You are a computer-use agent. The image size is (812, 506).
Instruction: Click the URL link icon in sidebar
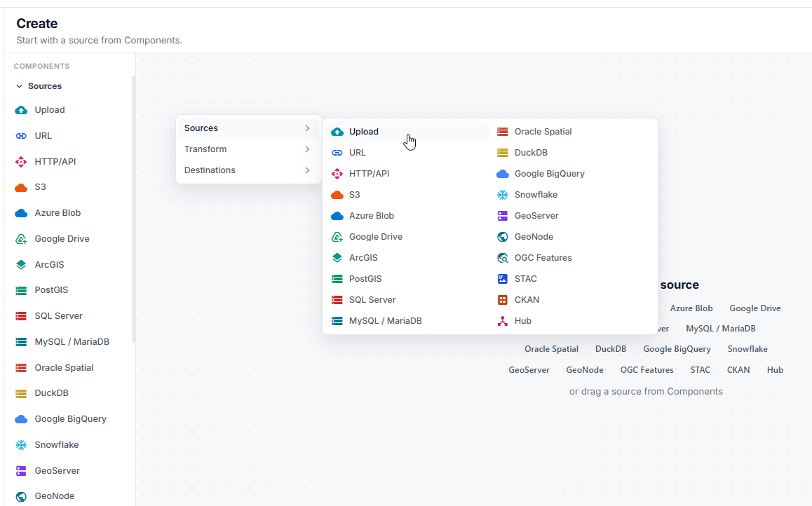pyautogui.click(x=21, y=135)
